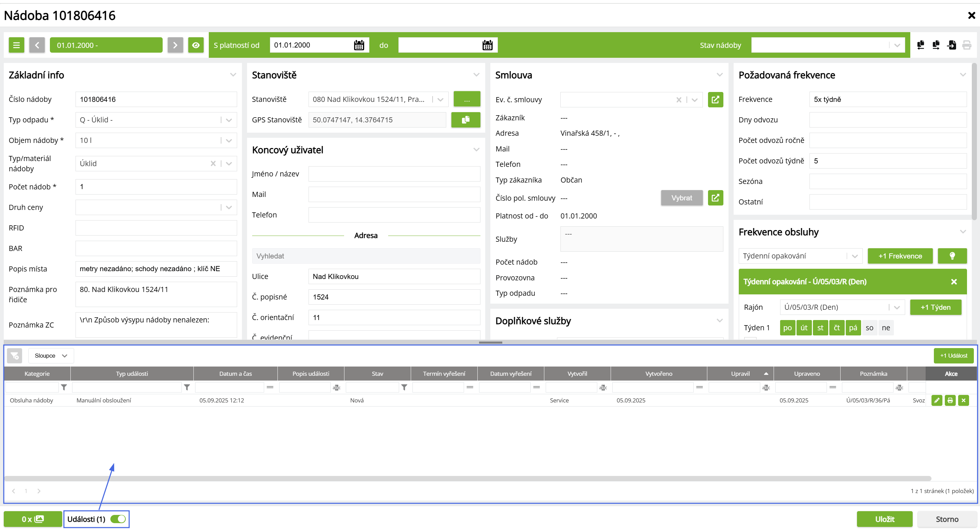Deselect Monday 'po' in Týden 1
This screenshot has height=531, width=980.
(x=787, y=328)
